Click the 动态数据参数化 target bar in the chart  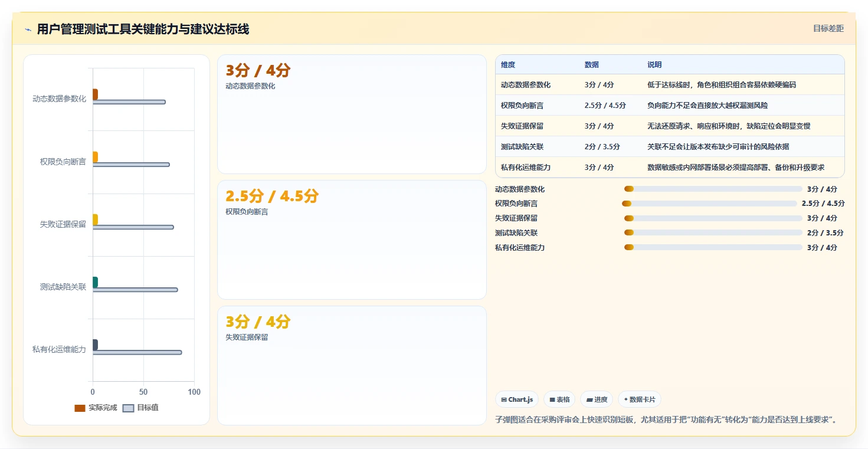tap(129, 102)
